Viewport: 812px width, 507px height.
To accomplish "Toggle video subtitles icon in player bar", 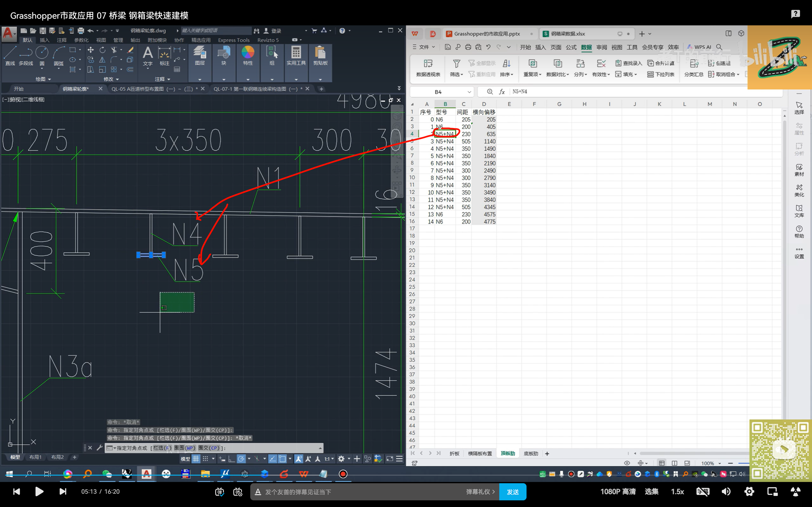I will pos(703,492).
